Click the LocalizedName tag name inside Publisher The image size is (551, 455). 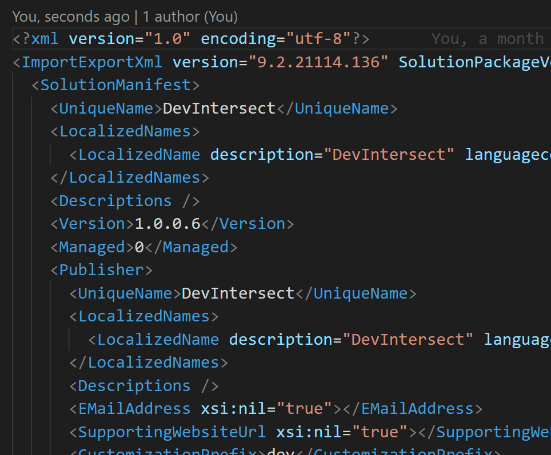click(158, 340)
